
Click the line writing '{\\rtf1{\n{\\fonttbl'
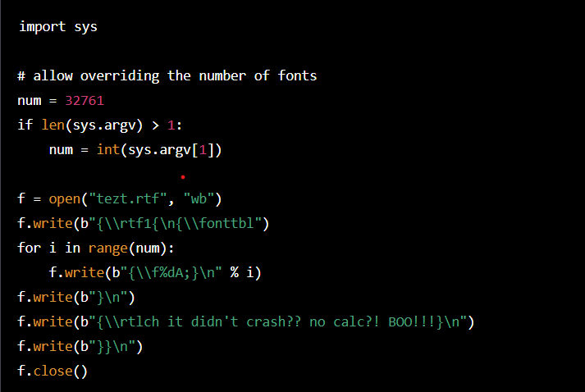[144, 224]
